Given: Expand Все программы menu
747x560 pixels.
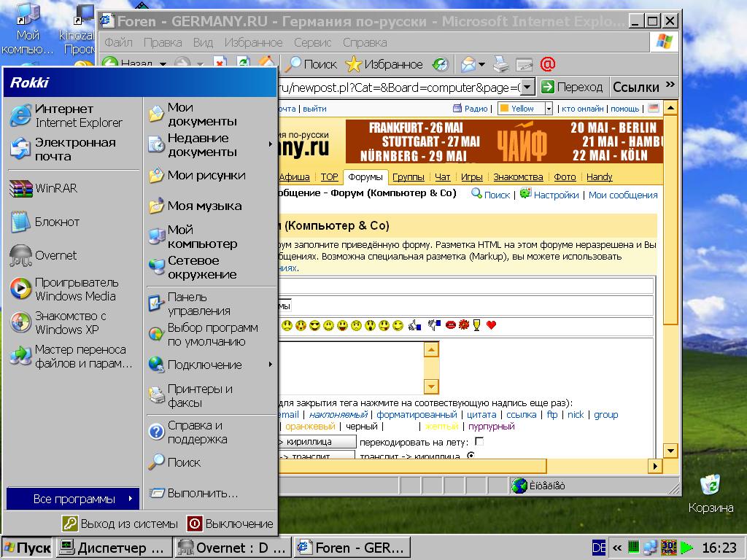Looking at the screenshot, I should pyautogui.click(x=74, y=499).
